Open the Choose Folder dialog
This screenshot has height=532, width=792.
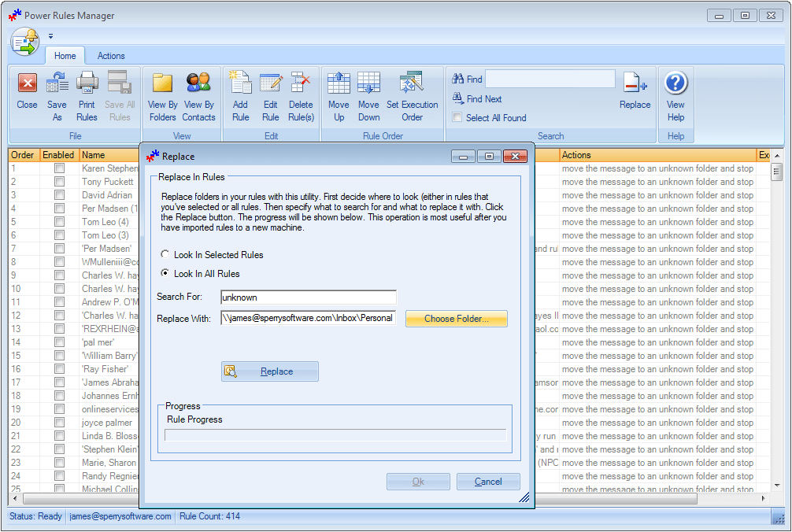pos(456,319)
